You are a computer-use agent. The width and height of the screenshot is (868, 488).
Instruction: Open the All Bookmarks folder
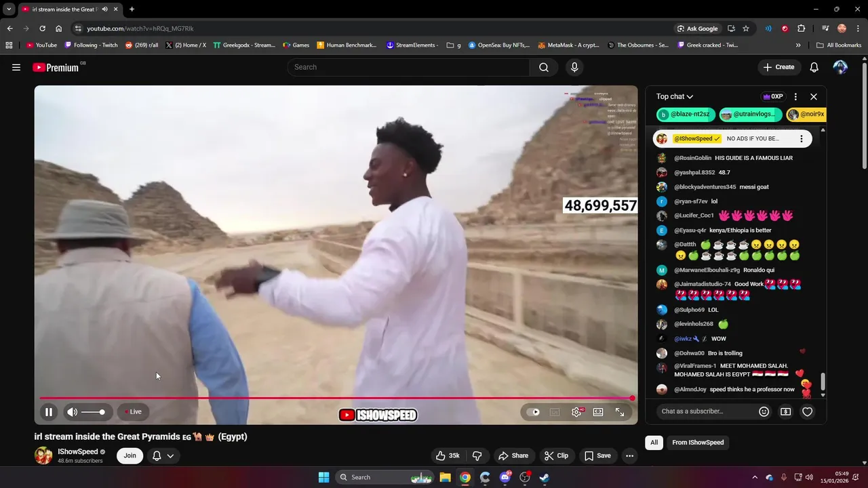(839, 45)
